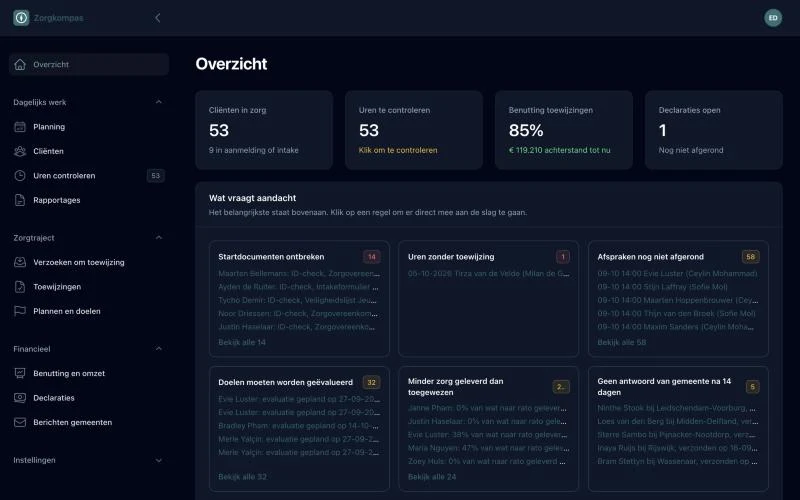Click the 58 badge on Afspraken nog niet afgerond

pos(751,257)
